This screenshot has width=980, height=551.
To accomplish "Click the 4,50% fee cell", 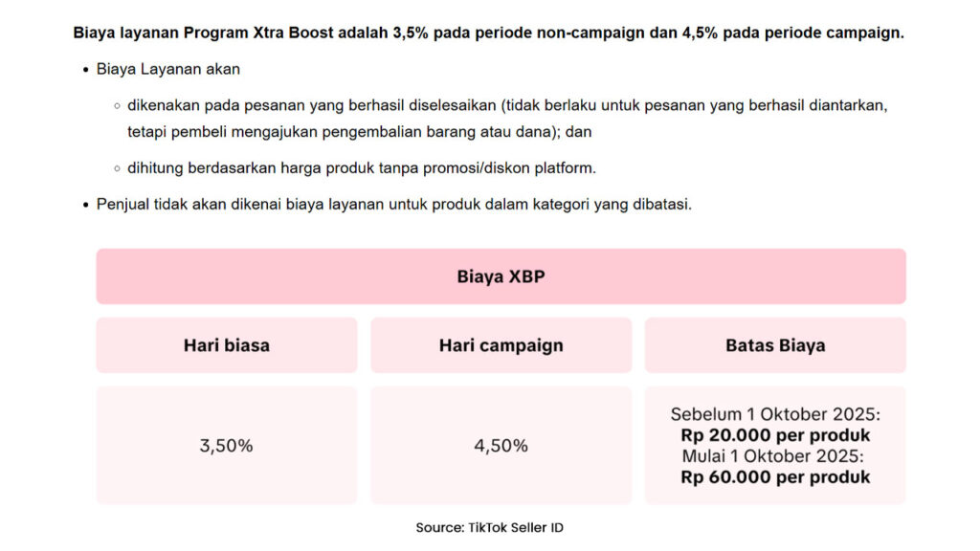I will point(501,445).
